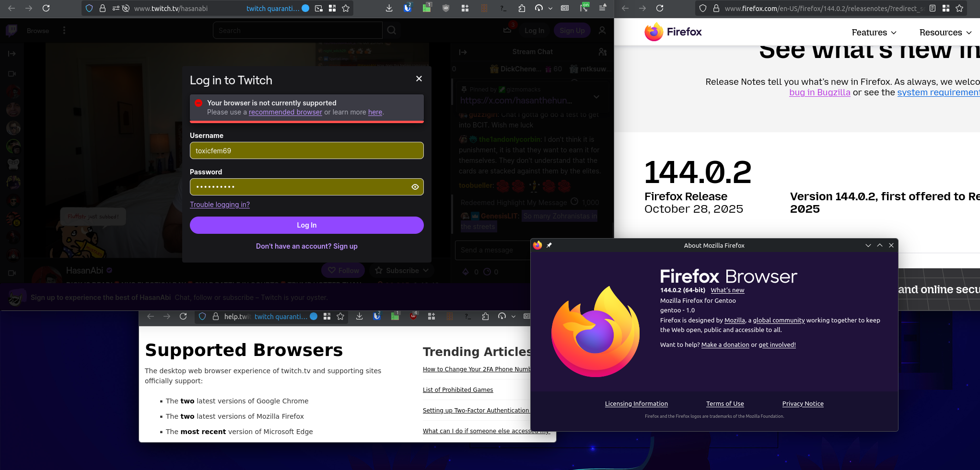Open Bitwarden extension in the Twitch window toolbar
Screen dimensions: 980x470
click(407, 8)
